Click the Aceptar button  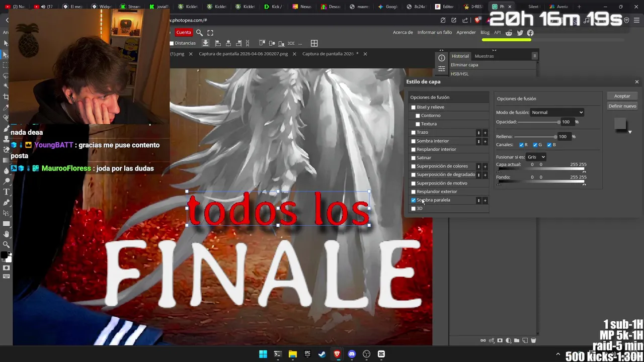pyautogui.click(x=622, y=96)
